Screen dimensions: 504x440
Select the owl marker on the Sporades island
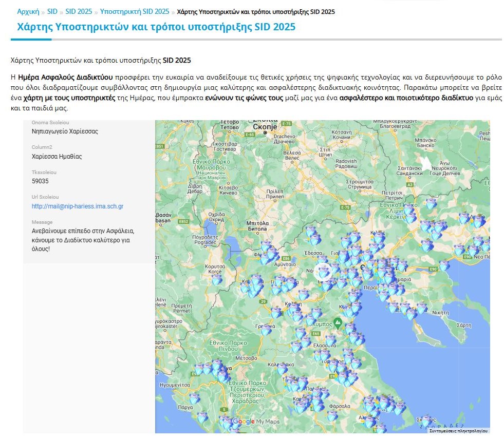[425, 420]
